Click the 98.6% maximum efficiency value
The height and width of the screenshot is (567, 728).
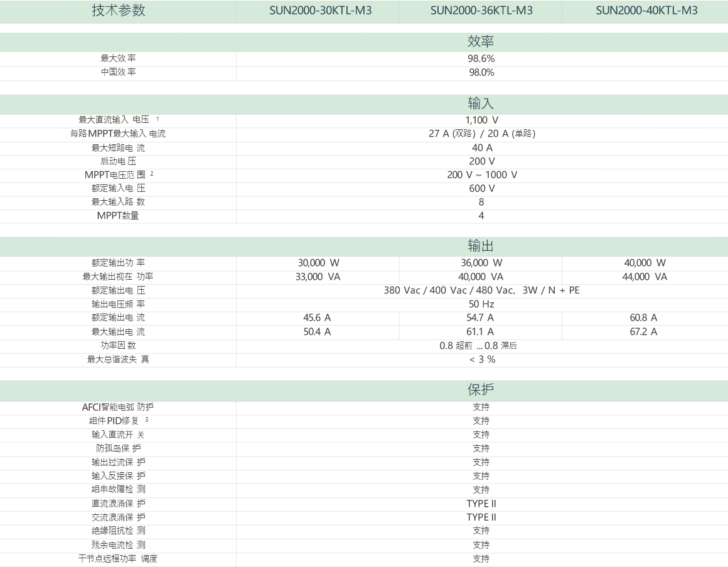click(481, 58)
